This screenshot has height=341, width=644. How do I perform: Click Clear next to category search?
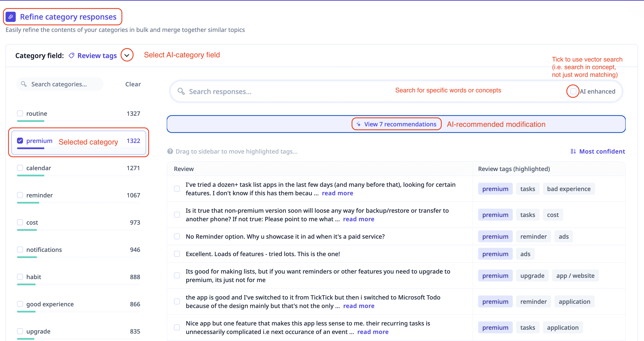(133, 84)
